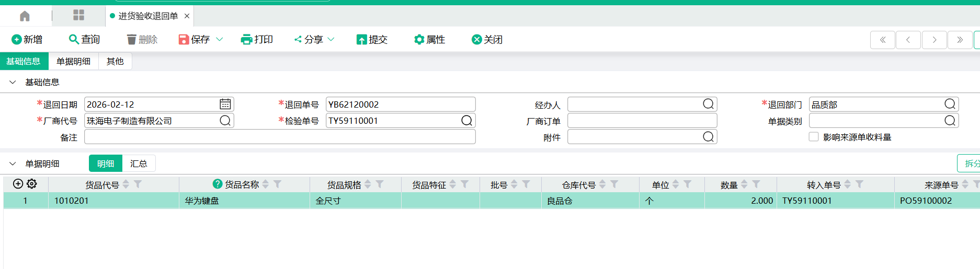Switch to the 其他 tab

tap(115, 62)
